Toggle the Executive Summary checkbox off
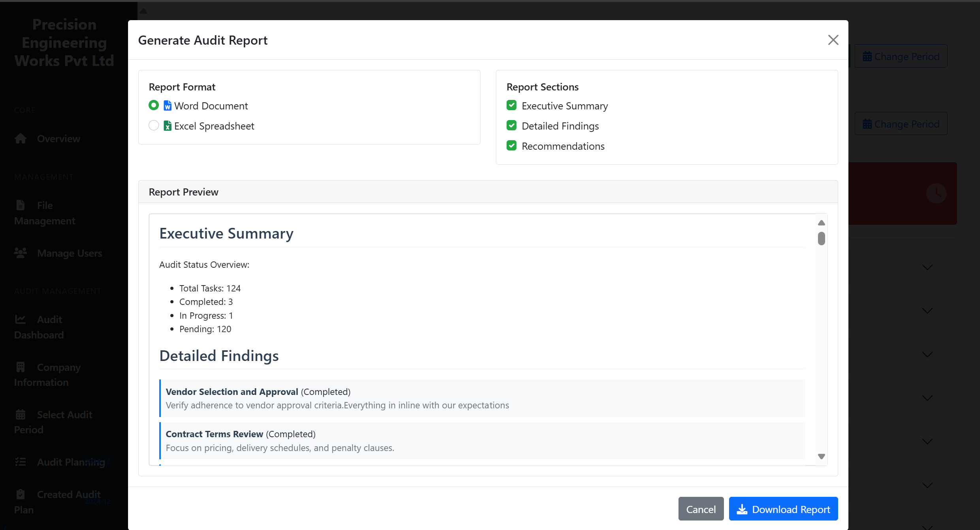The width and height of the screenshot is (980, 530). pos(512,106)
